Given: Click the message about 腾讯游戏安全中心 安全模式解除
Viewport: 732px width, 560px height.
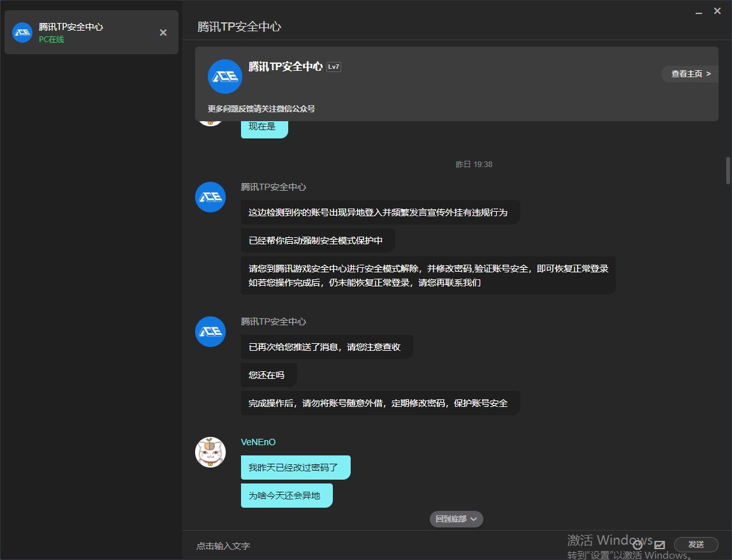Looking at the screenshot, I should coord(428,276).
